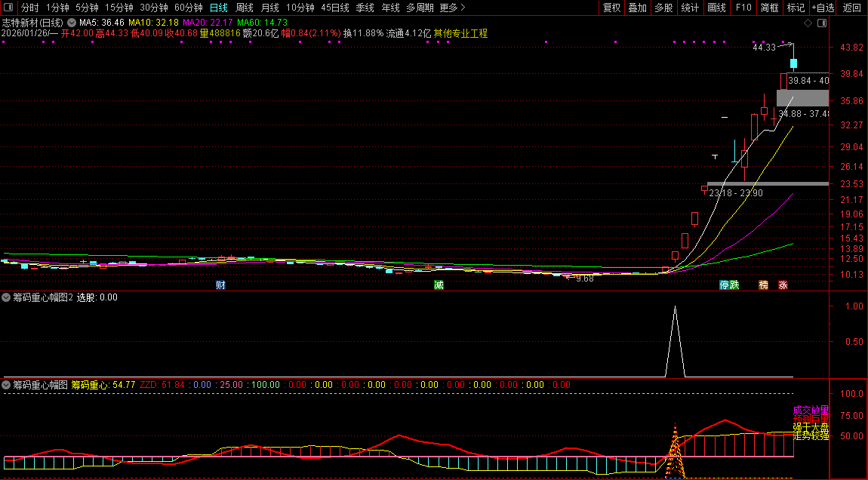Image resolution: width=868 pixels, height=480 pixels.
Task: Select the 45日线 tab
Action: [335, 8]
